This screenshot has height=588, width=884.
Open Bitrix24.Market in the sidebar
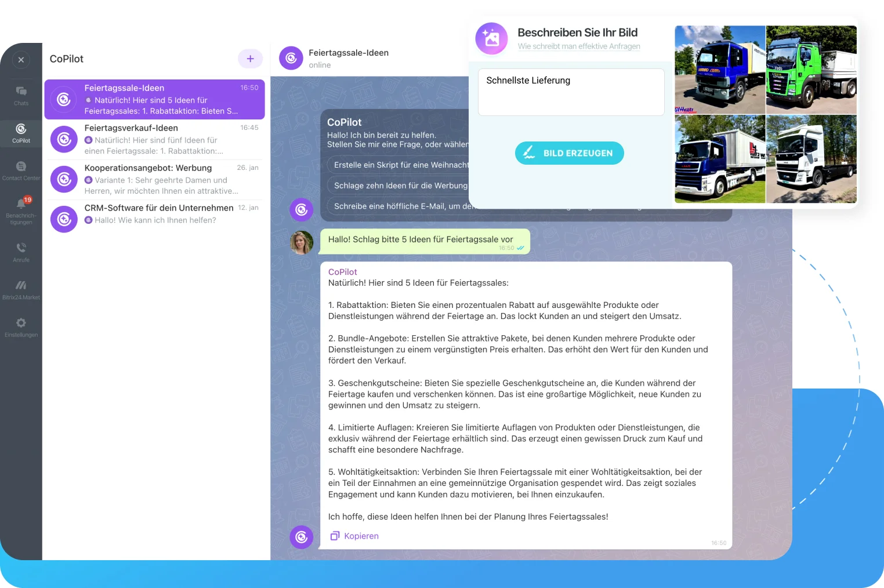pyautogui.click(x=21, y=289)
